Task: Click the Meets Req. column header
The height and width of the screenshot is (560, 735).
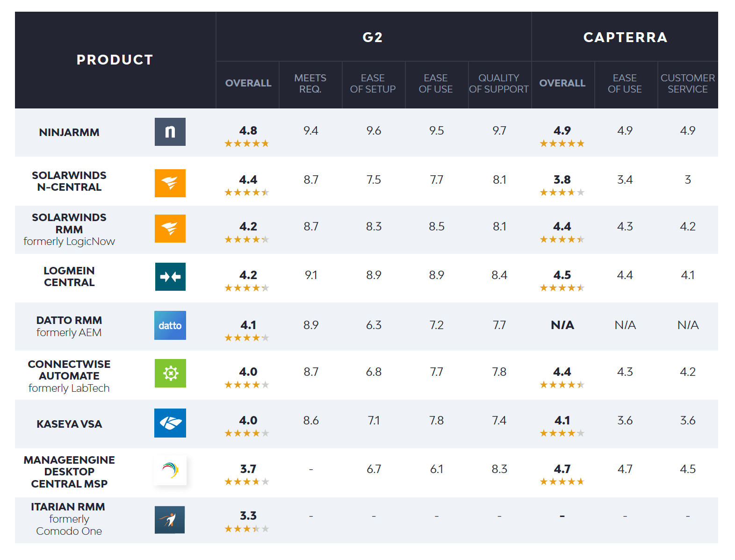Action: [310, 84]
